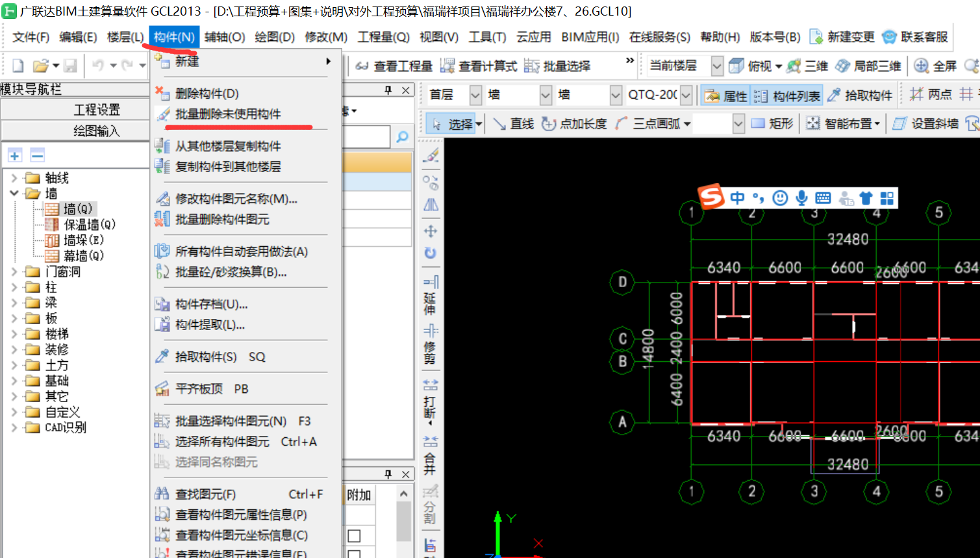Click the mirror tool icon in the vertical toolbar
This screenshot has height=558, width=980.
[x=431, y=205]
